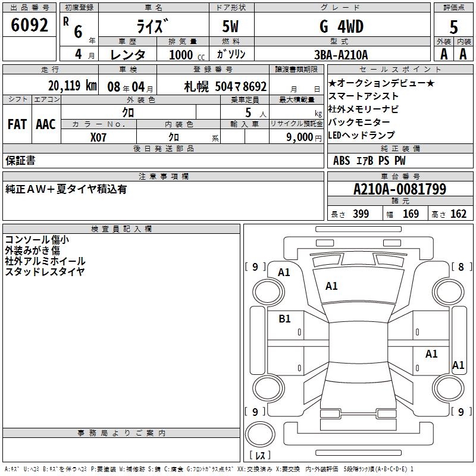Select vehicle history レンタ
The image size is (476, 476).
pos(128,55)
